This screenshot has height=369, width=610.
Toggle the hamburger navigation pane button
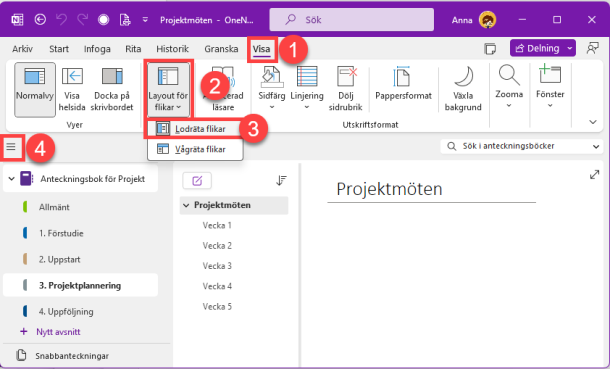pos(11,147)
